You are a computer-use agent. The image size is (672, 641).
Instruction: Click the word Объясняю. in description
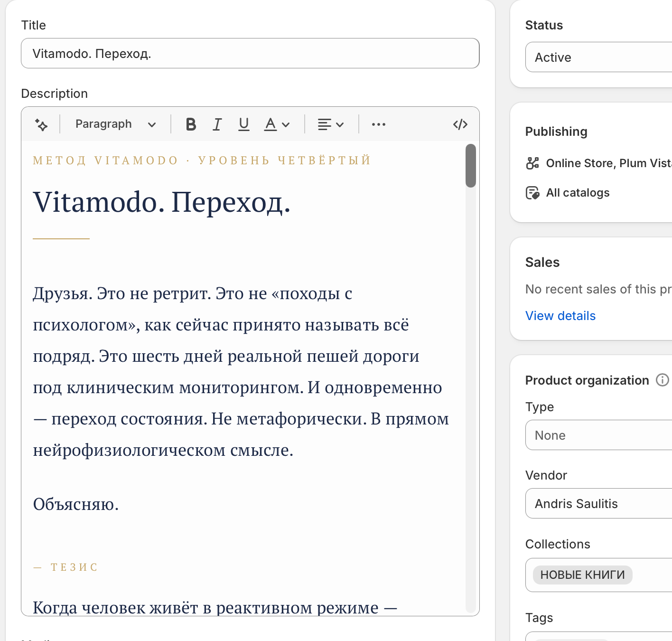point(76,504)
